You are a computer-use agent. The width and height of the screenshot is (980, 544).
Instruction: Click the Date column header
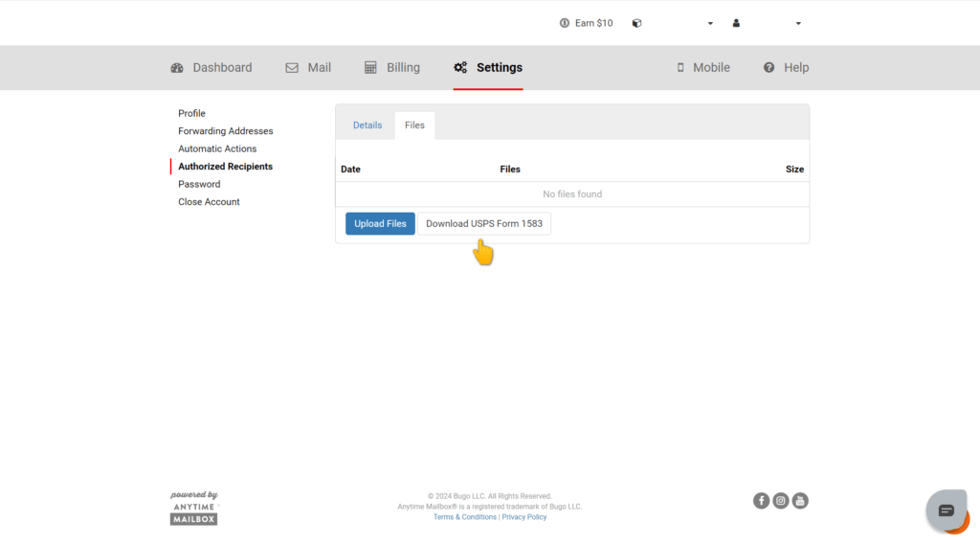[x=350, y=169]
